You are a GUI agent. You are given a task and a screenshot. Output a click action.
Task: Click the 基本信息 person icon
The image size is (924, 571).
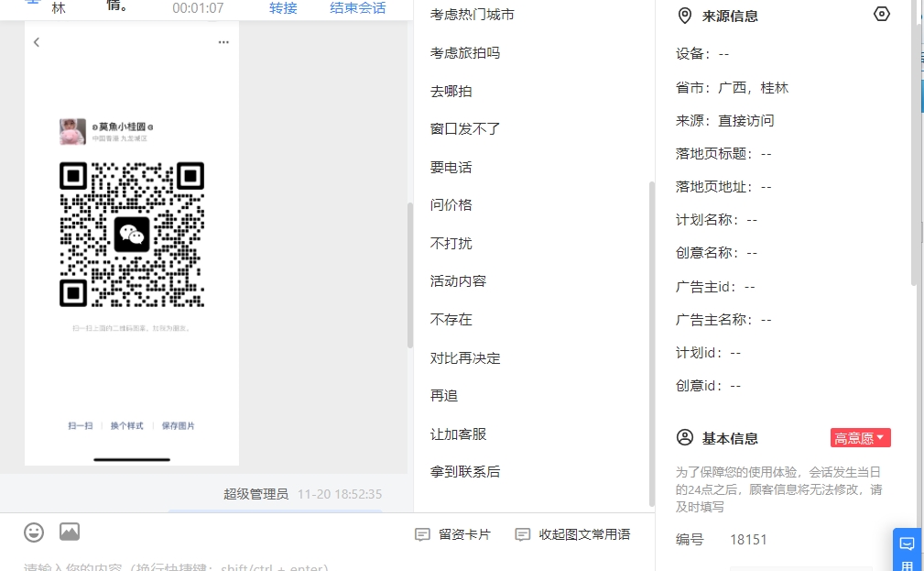pyautogui.click(x=685, y=438)
